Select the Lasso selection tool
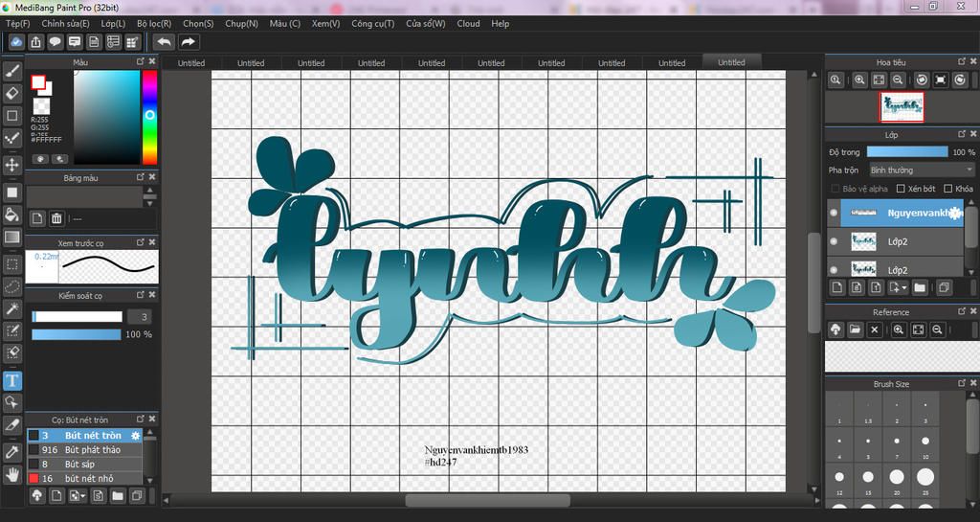The height and width of the screenshot is (522, 980). click(x=11, y=286)
